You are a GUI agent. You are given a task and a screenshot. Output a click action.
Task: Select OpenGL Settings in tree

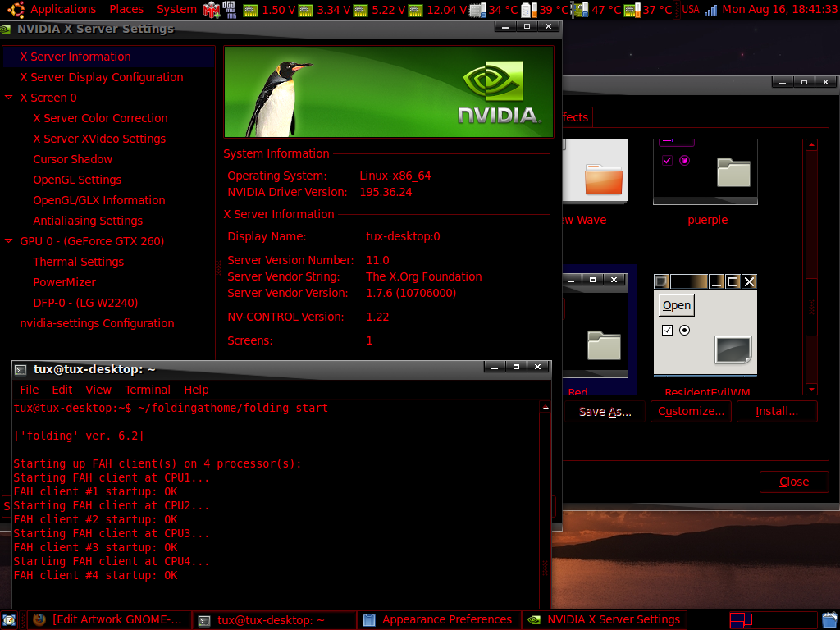click(77, 180)
